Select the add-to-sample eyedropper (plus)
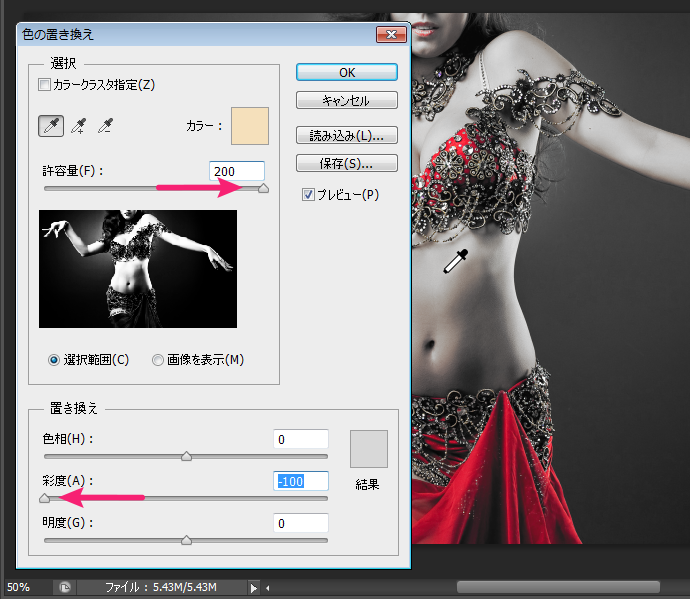Screen dimensions: 690x599 (77, 126)
